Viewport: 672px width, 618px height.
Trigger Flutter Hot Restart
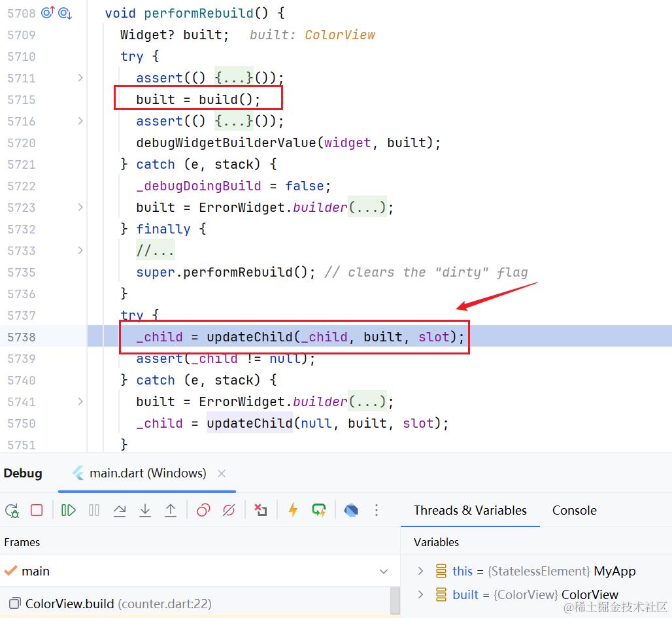[319, 510]
